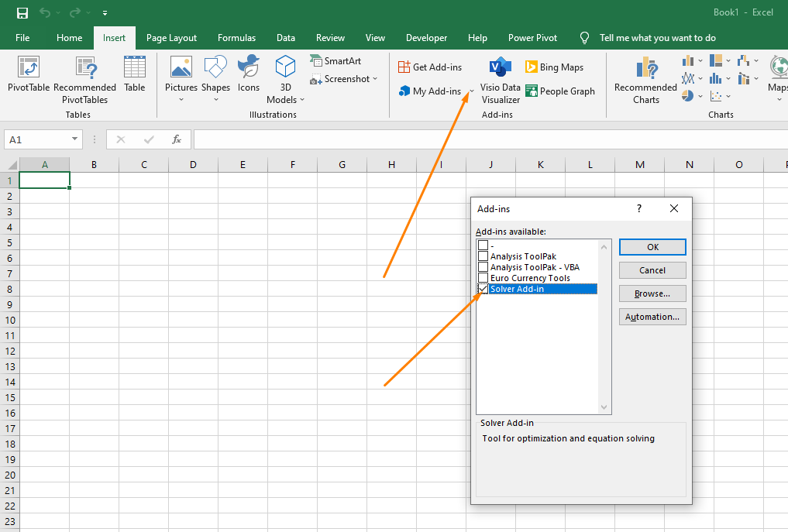Screen dimensions: 788x532
Task: Click the Browse... button
Action: [x=652, y=293]
